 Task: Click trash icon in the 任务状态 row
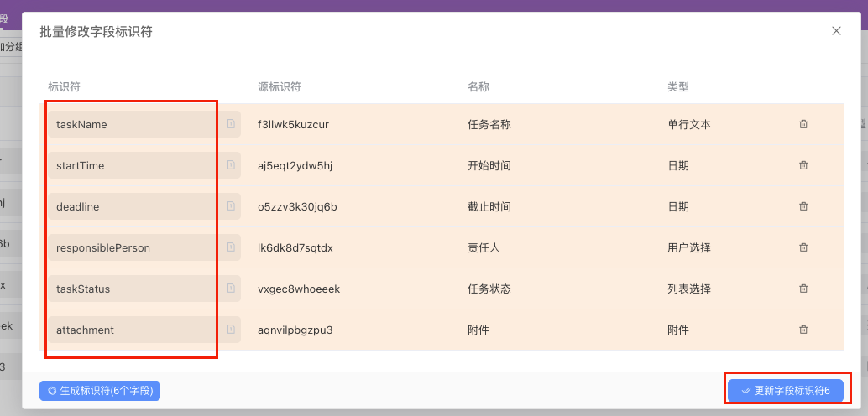803,289
